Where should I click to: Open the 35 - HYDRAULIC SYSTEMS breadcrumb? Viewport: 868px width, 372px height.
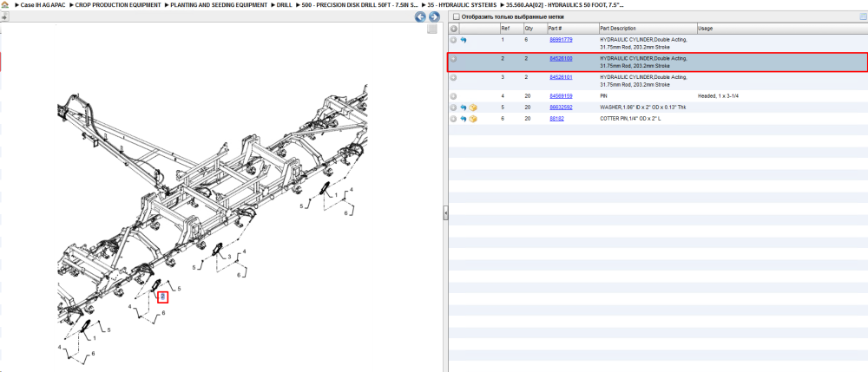(463, 4)
